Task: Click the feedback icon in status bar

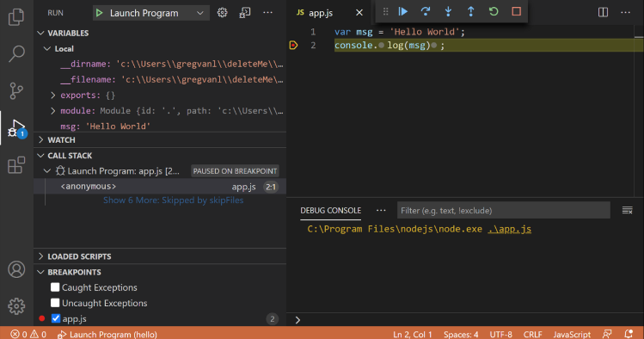Action: coord(607,334)
